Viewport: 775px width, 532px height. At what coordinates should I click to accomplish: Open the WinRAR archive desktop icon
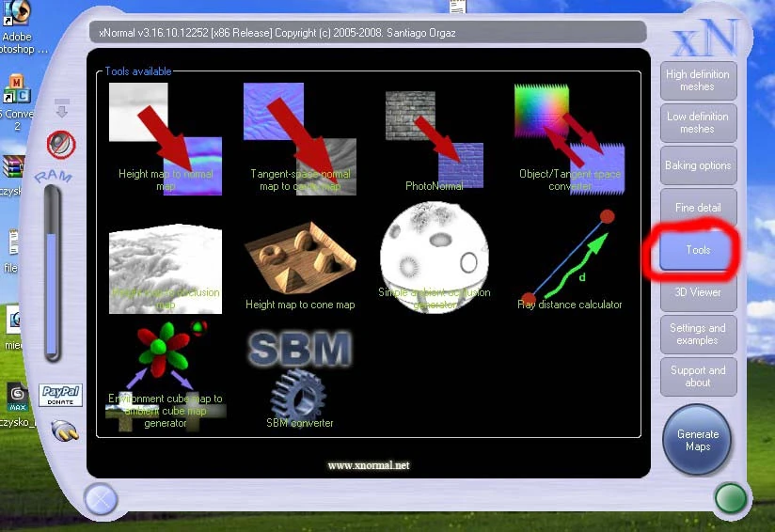coord(12,176)
